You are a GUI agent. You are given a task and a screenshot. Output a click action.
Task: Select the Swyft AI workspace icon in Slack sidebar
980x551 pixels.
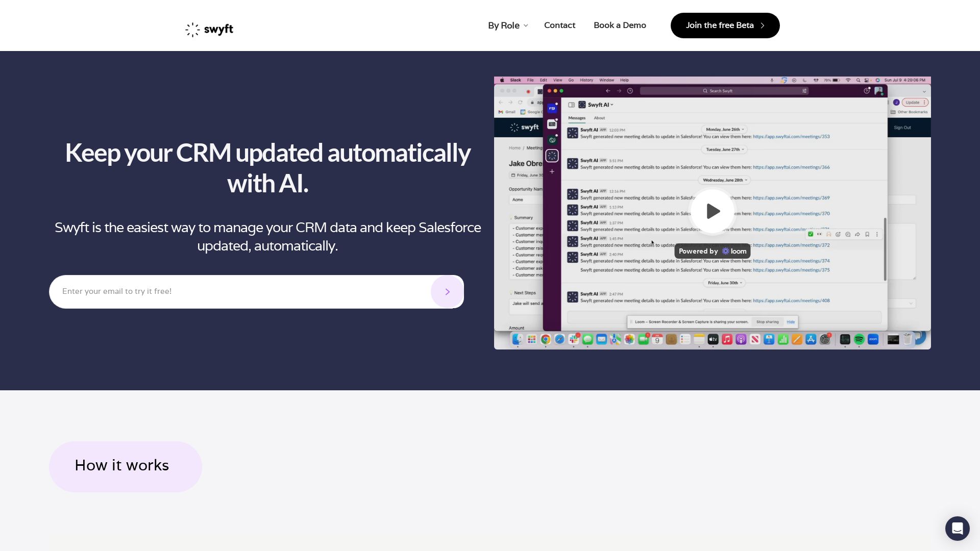tap(552, 156)
